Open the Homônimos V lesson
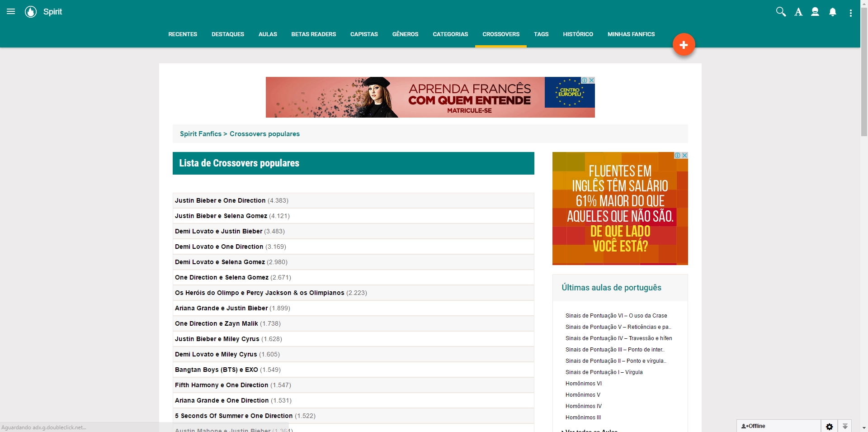Screen dimensions: 868x432 point(583,395)
